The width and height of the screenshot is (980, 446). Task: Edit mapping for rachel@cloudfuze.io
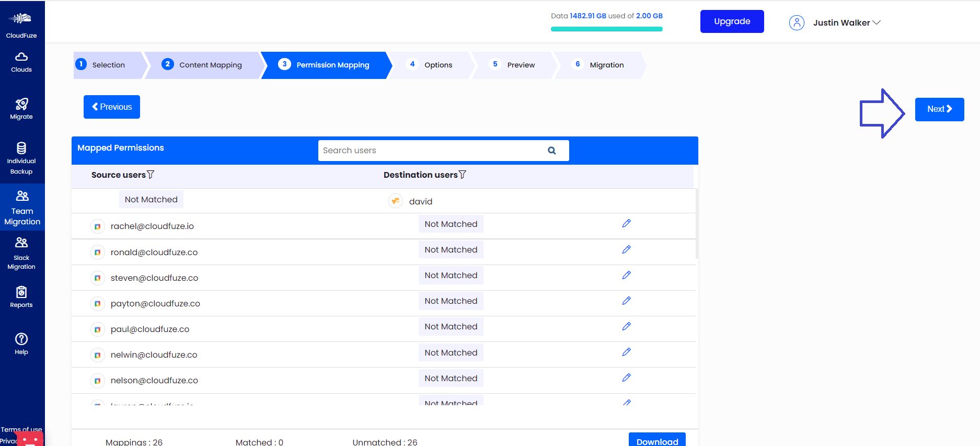pos(626,224)
